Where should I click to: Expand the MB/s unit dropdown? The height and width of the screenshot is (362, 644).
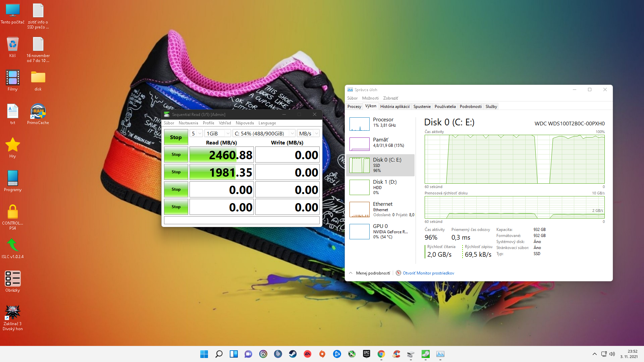(x=308, y=133)
